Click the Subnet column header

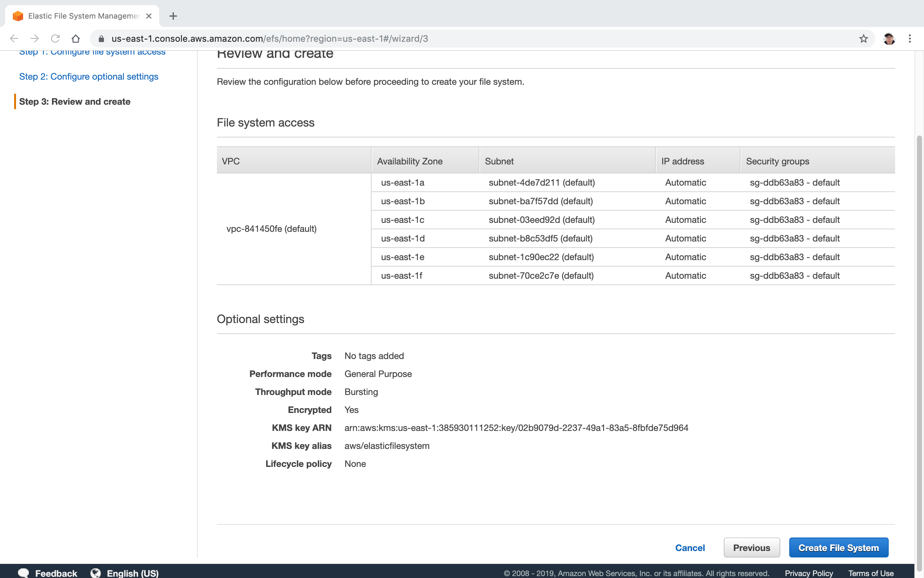click(567, 161)
